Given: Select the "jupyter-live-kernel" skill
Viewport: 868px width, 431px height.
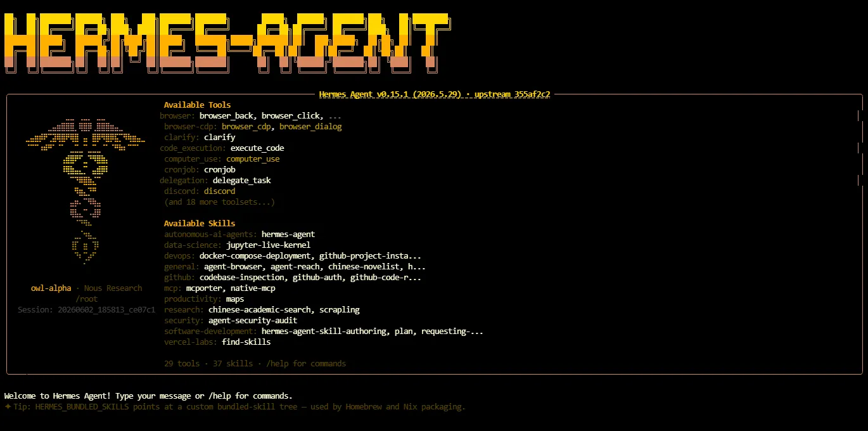Looking at the screenshot, I should (268, 245).
